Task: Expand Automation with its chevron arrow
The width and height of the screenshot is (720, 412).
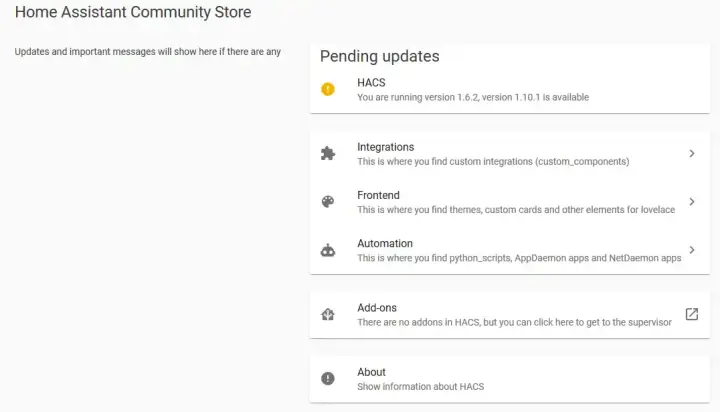Action: 692,250
